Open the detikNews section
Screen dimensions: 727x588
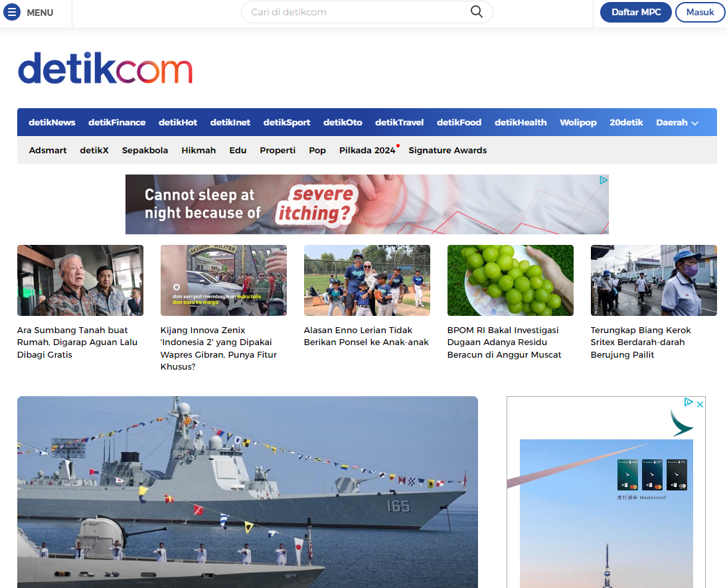tap(52, 122)
